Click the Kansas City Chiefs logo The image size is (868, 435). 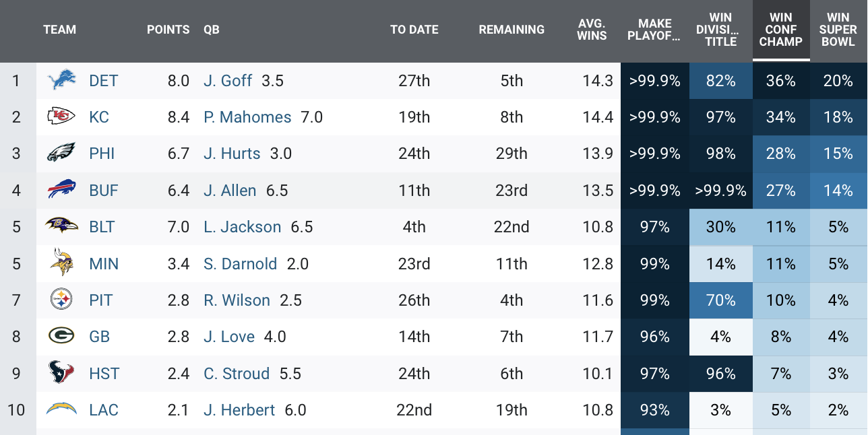click(61, 117)
